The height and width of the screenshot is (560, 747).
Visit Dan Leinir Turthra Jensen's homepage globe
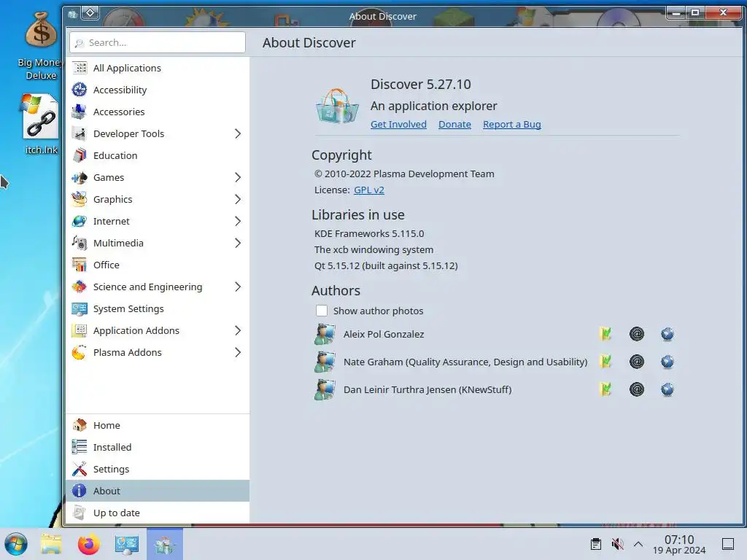click(667, 389)
